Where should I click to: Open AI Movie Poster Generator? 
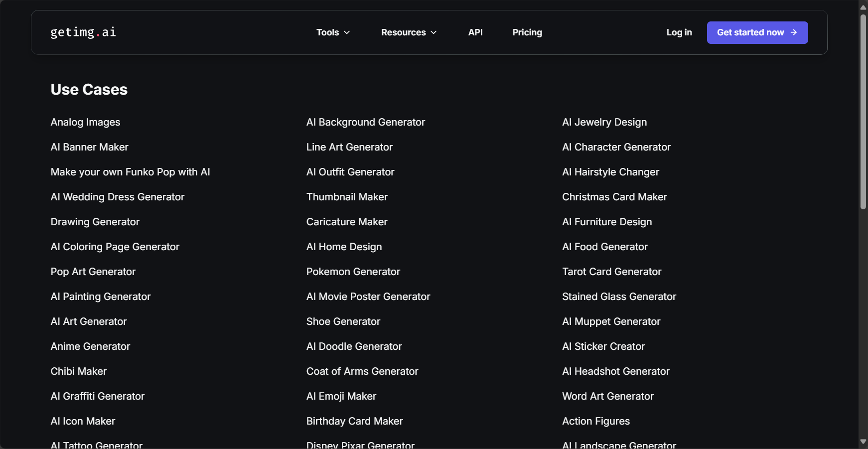(368, 297)
